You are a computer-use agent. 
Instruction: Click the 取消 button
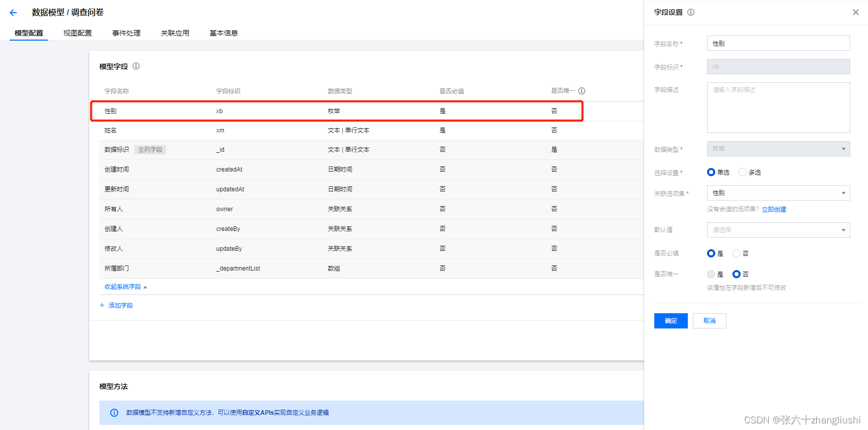tap(710, 321)
